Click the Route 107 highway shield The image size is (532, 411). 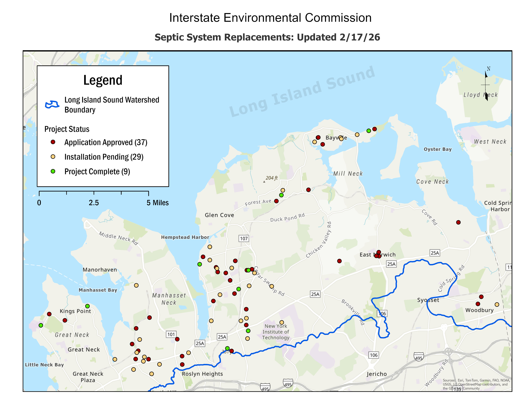pos(244,238)
